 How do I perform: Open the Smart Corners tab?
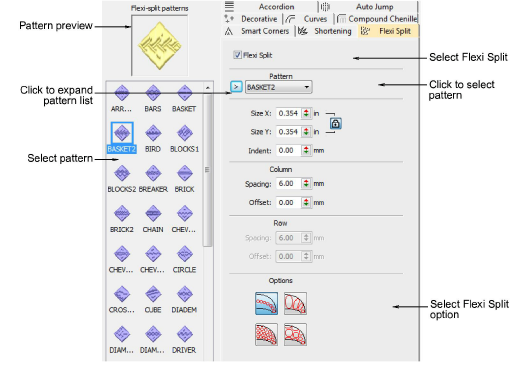[x=257, y=31]
